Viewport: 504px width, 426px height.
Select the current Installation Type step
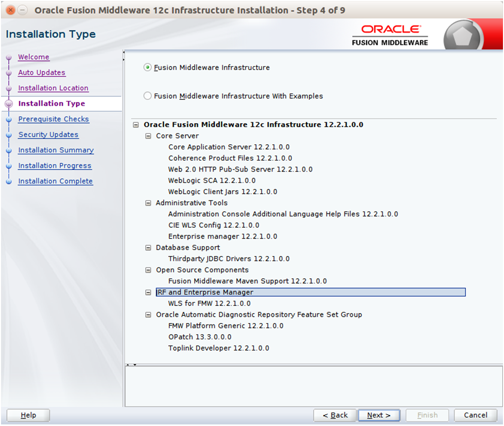click(52, 104)
